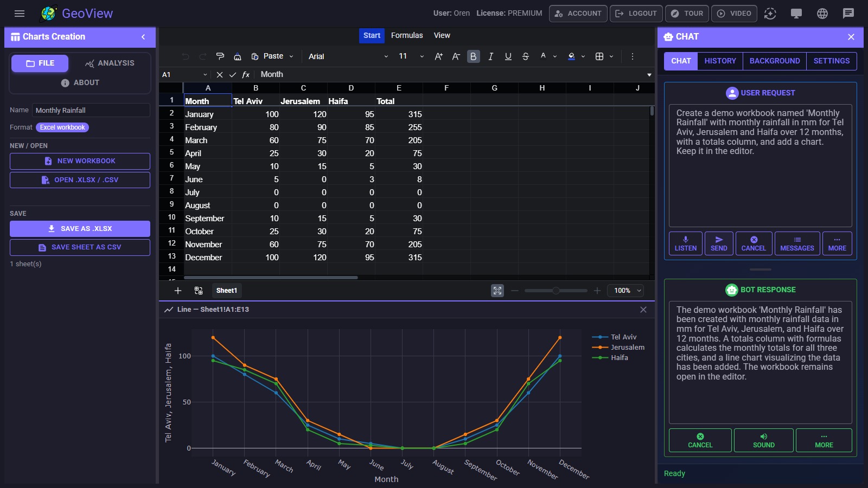Viewport: 868px width, 488px height.
Task: Expand the formula bar arrow
Action: (649, 75)
